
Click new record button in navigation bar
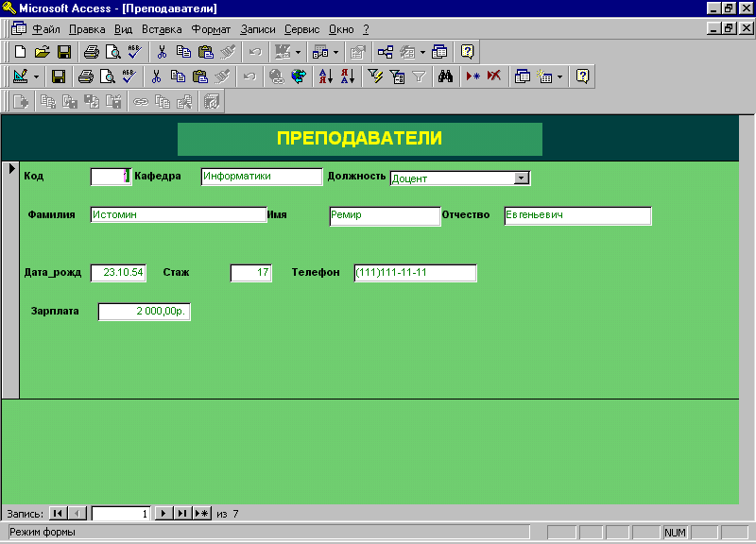(202, 513)
